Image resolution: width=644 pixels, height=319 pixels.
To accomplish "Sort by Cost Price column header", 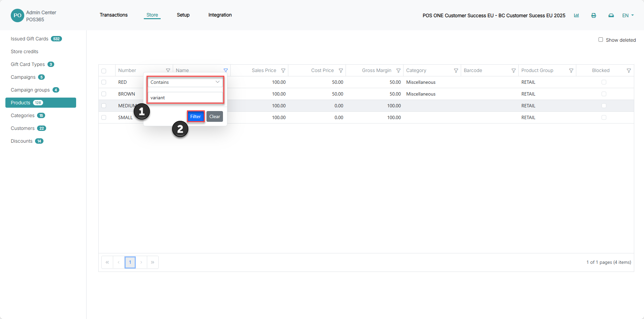I will (x=322, y=70).
